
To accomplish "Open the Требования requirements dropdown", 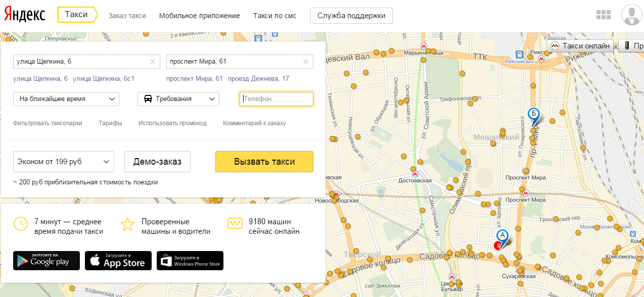I will pos(178,99).
